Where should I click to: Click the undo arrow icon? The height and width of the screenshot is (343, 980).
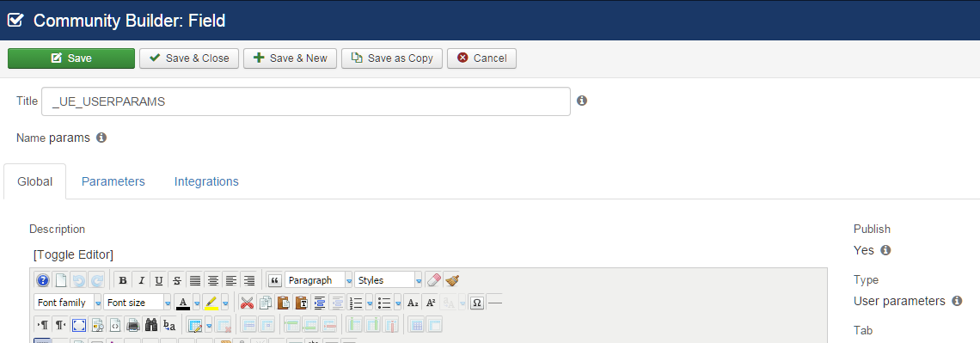(79, 280)
